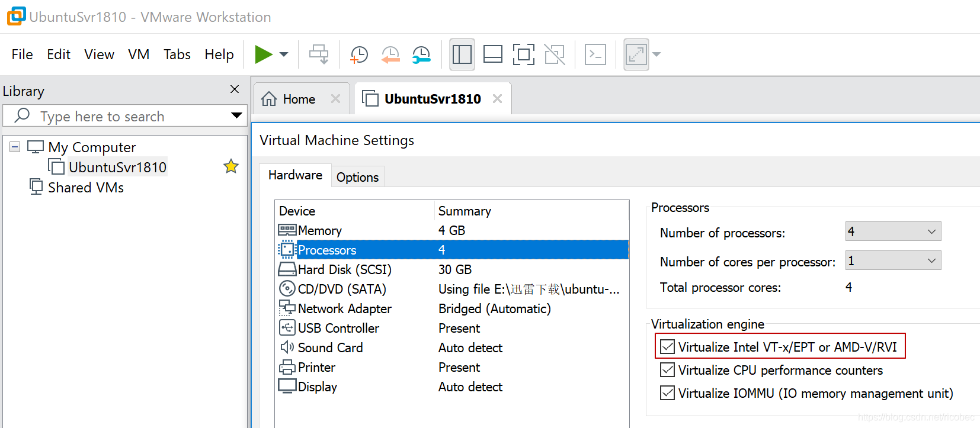This screenshot has height=428, width=980.
Task: Click the Hard Disk drive icon
Action: pos(287,269)
